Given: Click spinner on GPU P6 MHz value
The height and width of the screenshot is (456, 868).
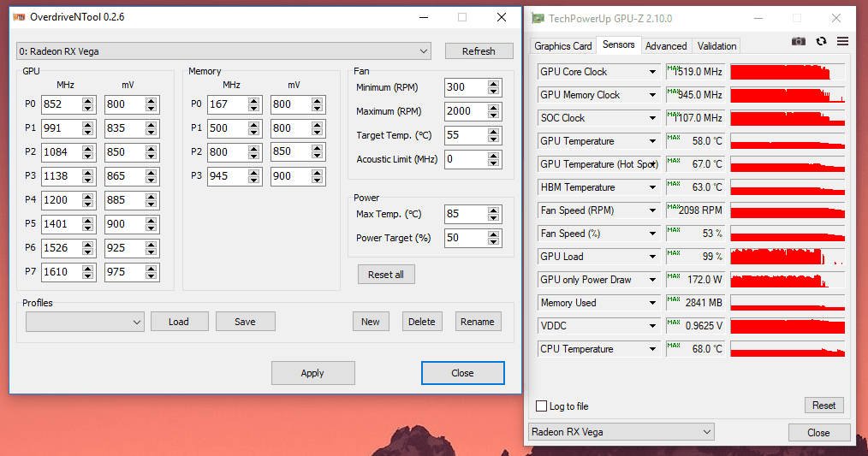Looking at the screenshot, I should click(87, 248).
